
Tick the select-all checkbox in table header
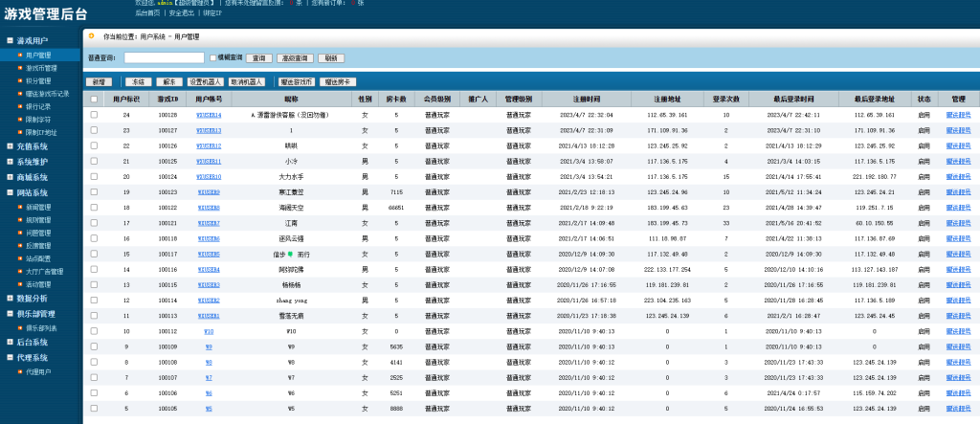tap(94, 99)
